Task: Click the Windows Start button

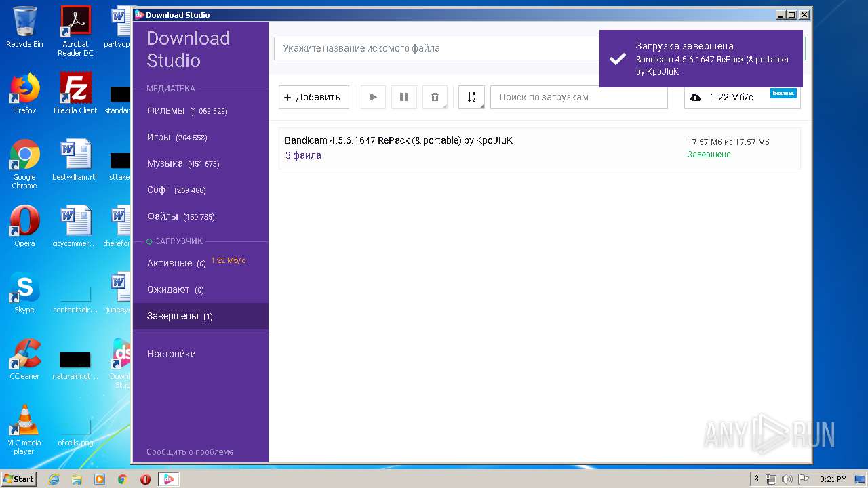Action: (x=19, y=479)
